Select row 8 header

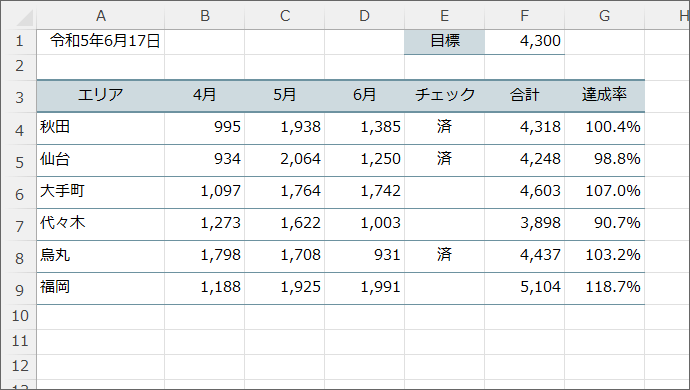pyautogui.click(x=19, y=257)
